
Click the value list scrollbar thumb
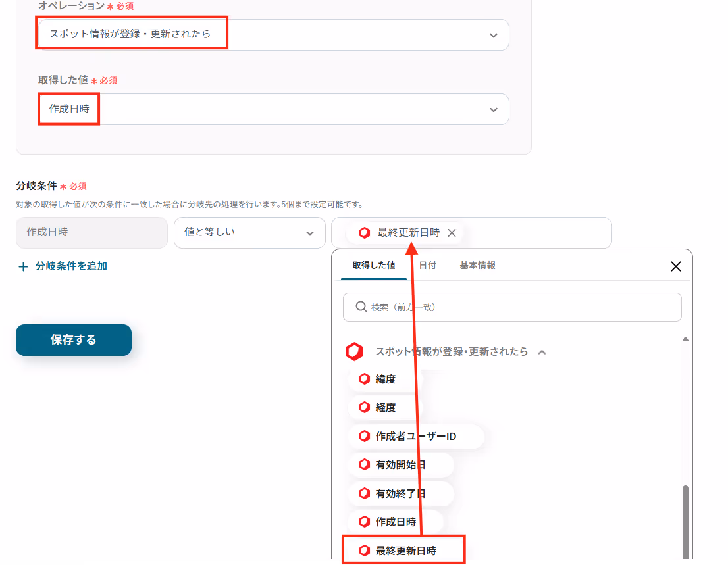coord(685,522)
